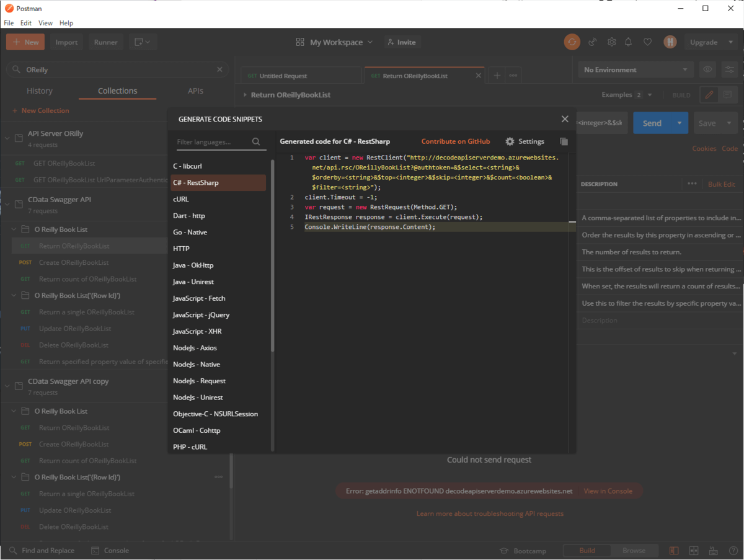Viewport: 744px width, 560px height.
Task: Switch to two pane view icon
Action: (x=694, y=550)
